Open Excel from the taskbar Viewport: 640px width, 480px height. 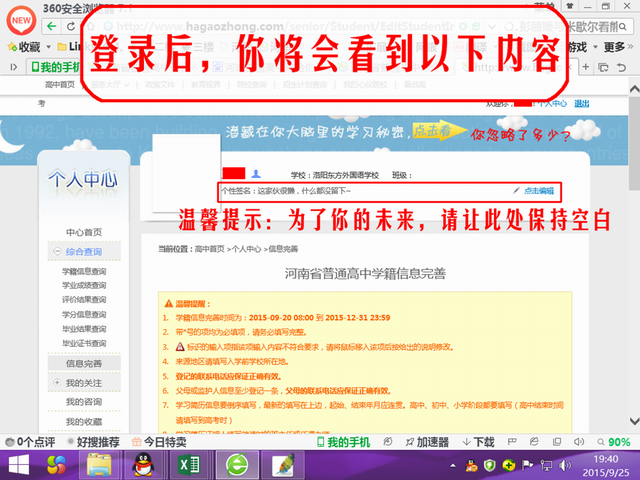click(x=189, y=465)
